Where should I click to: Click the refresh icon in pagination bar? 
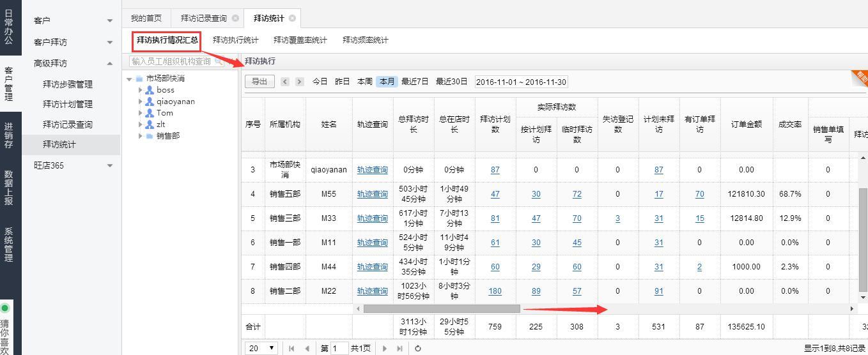click(418, 349)
